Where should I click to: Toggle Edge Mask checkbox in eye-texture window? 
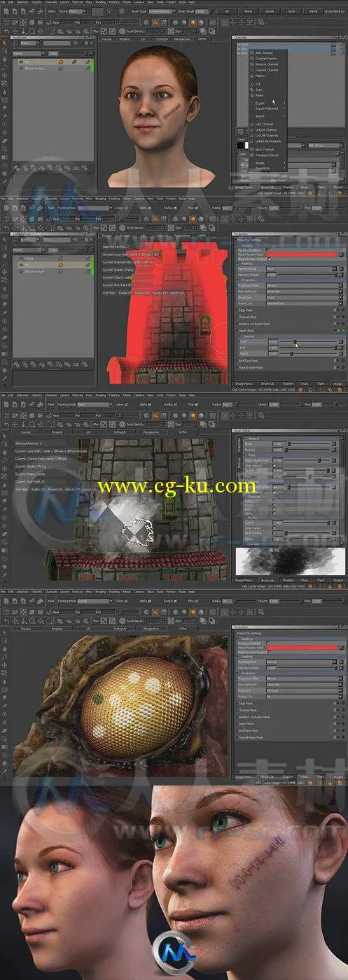[335, 703]
